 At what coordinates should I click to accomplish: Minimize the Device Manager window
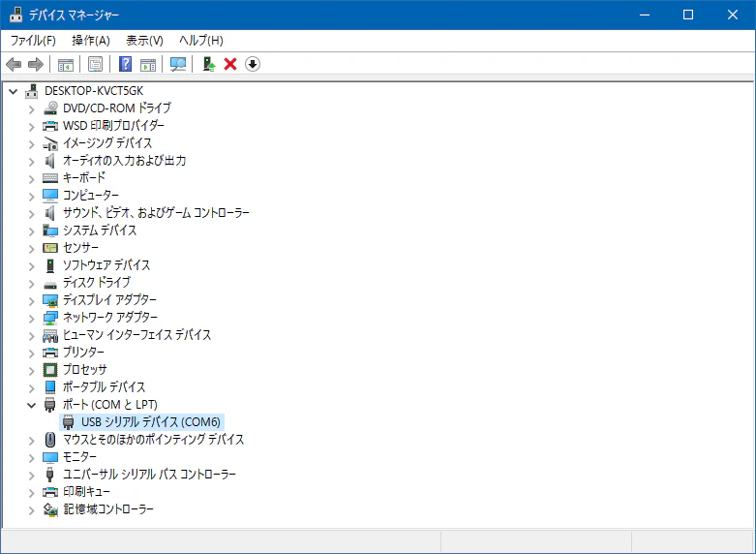pos(645,15)
